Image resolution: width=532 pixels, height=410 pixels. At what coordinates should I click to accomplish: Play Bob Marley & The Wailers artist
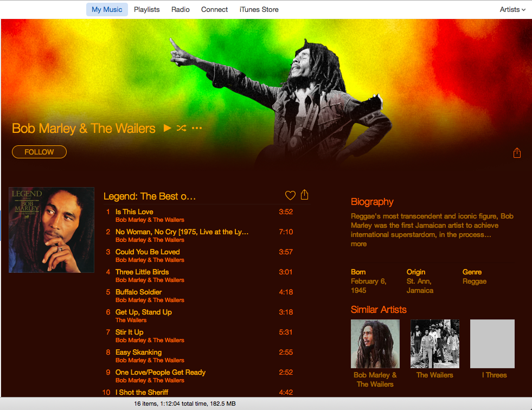[x=167, y=128]
